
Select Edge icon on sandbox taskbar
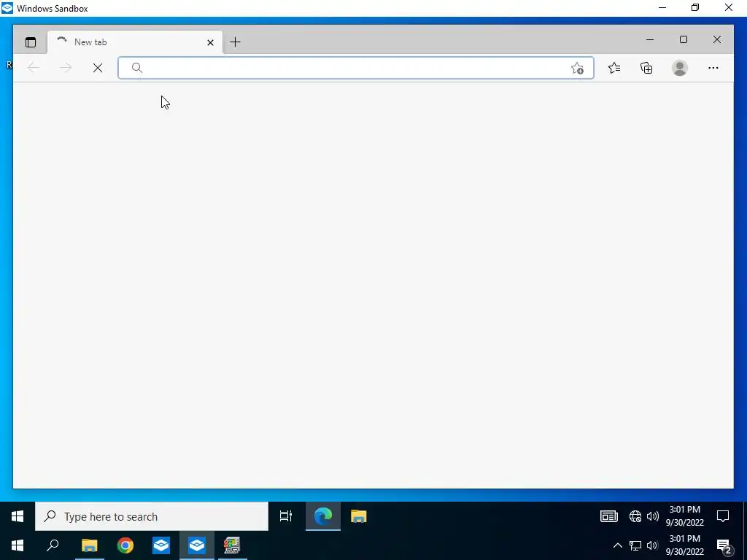323,516
